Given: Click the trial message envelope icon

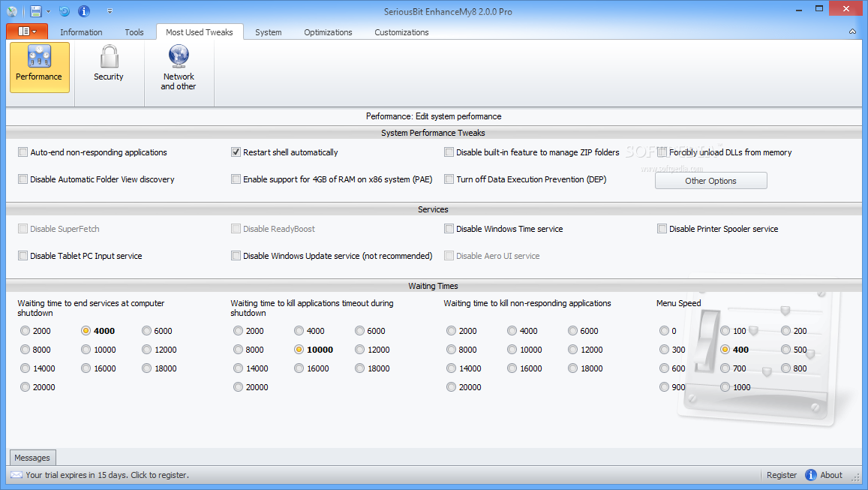Looking at the screenshot, I should point(17,475).
